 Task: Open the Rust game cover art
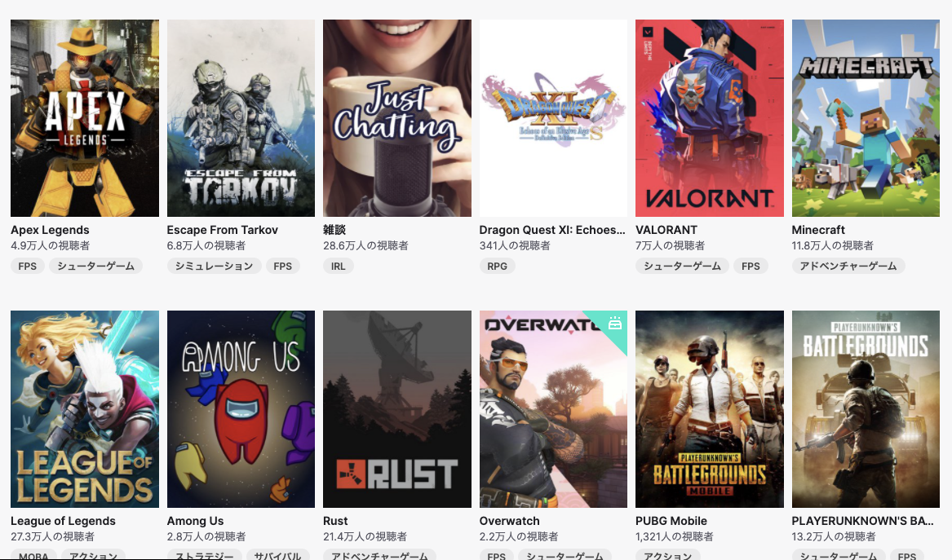coord(397,409)
